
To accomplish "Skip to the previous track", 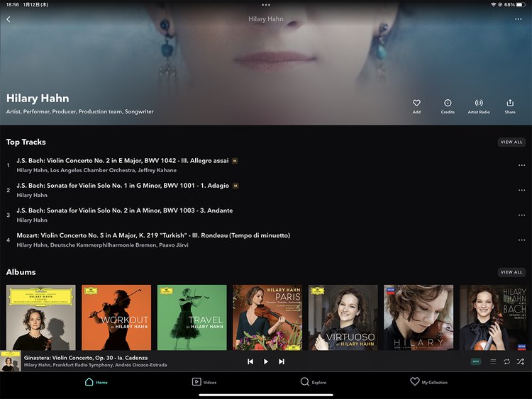I will coord(250,361).
